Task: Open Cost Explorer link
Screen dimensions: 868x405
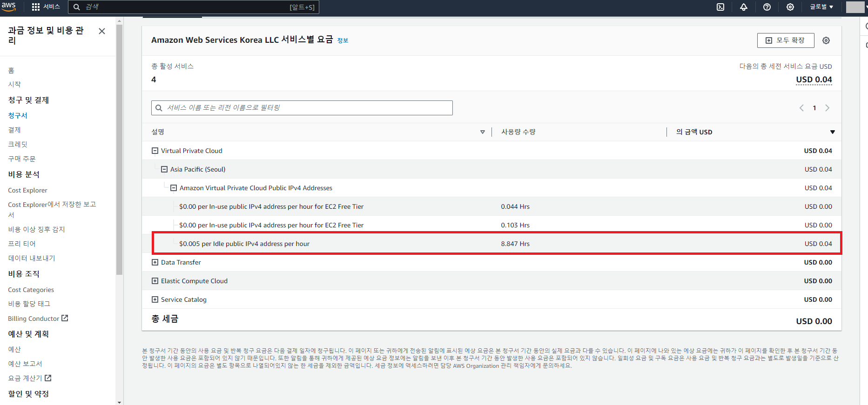Action: [x=27, y=190]
